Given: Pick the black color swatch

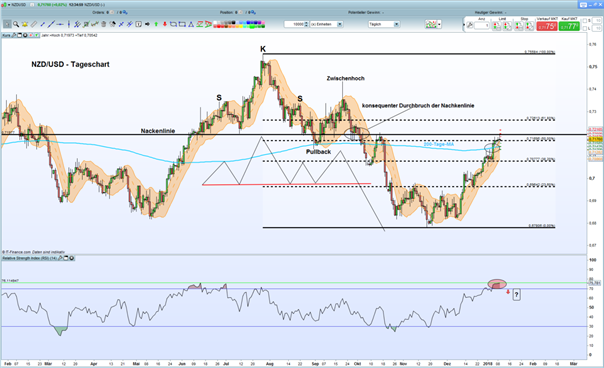Looking at the screenshot, I should [x=233, y=23].
